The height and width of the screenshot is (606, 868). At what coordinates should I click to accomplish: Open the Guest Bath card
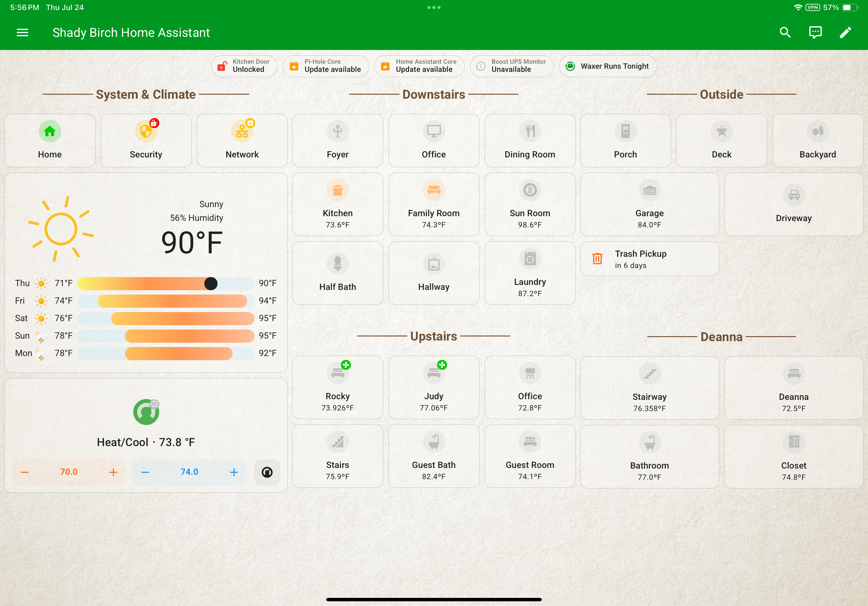click(x=434, y=456)
